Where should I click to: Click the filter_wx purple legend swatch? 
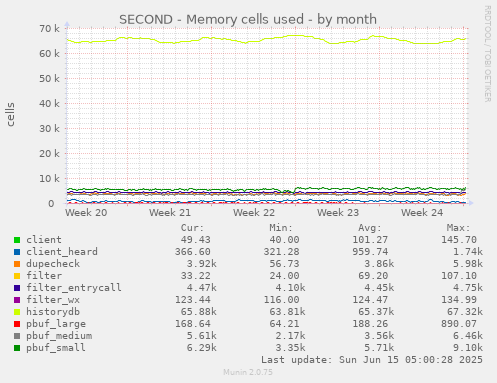(x=17, y=300)
